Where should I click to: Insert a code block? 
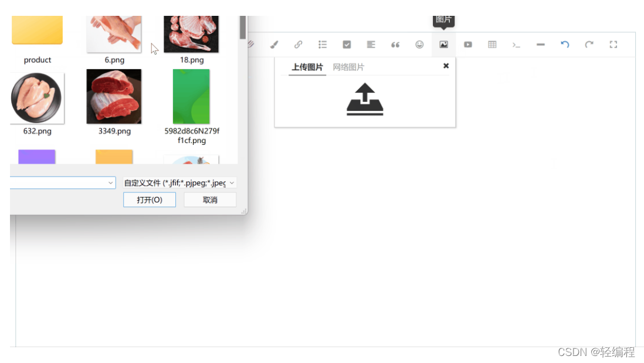tap(516, 45)
